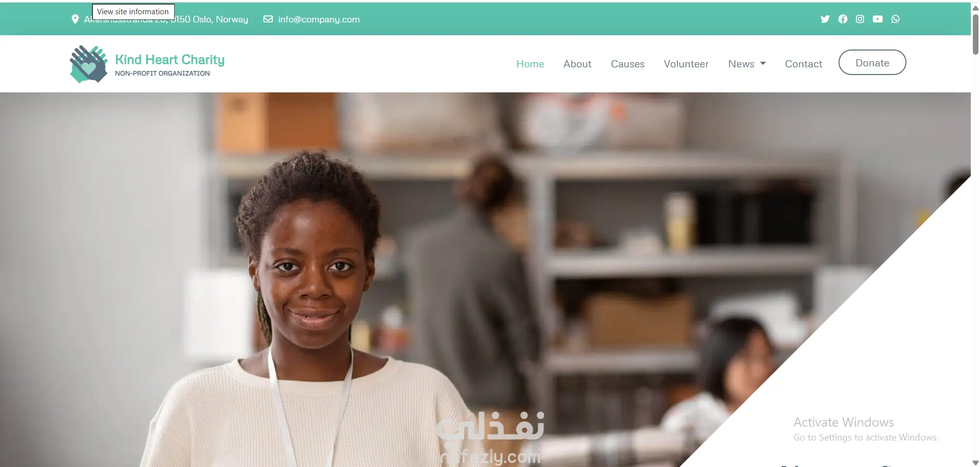
Task: Expand the News dropdown arrow
Action: point(763,64)
